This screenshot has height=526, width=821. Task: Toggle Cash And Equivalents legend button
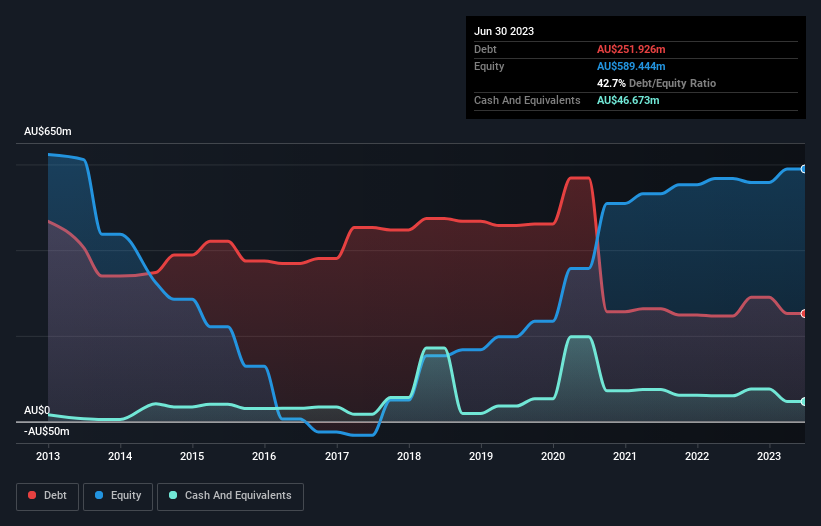230,496
